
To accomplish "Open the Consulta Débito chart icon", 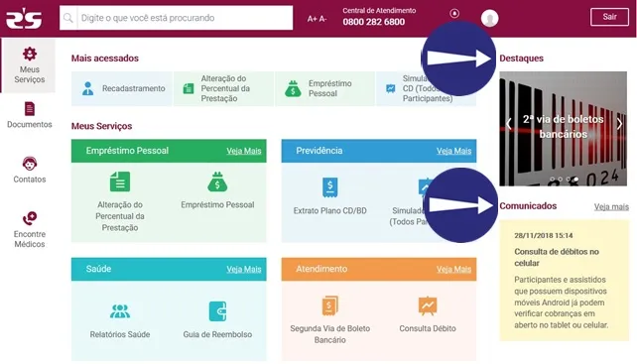I will [428, 305].
